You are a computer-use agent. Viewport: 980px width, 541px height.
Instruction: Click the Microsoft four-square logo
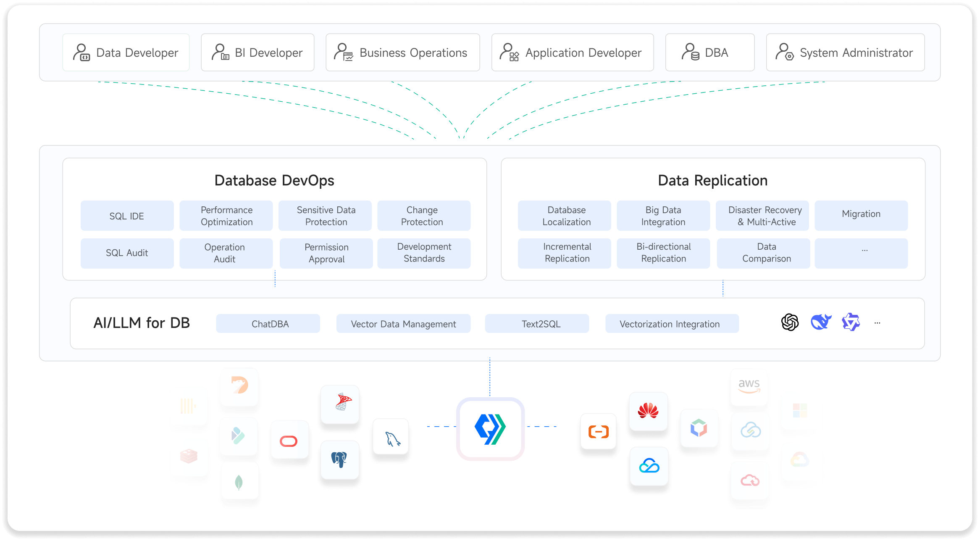800,410
